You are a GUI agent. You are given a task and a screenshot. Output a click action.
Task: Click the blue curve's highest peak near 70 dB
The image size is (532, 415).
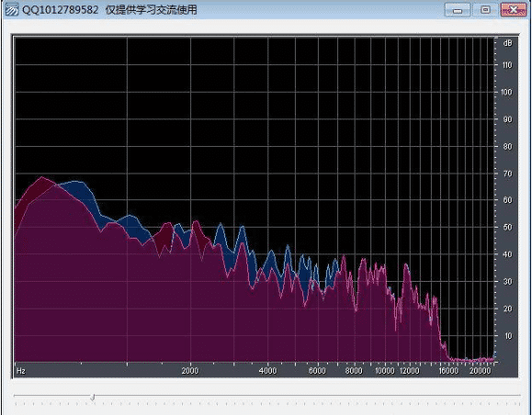click(x=76, y=182)
